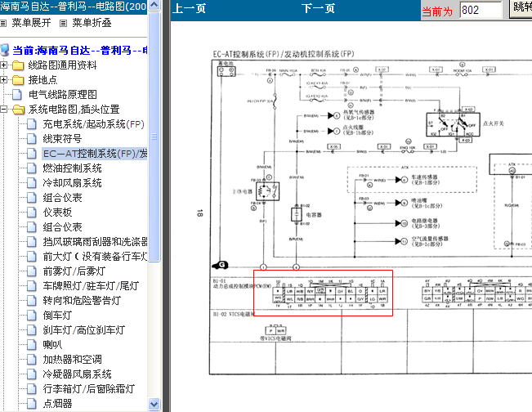
Task: Open 倒车灯 diagram
Action: tap(57, 316)
